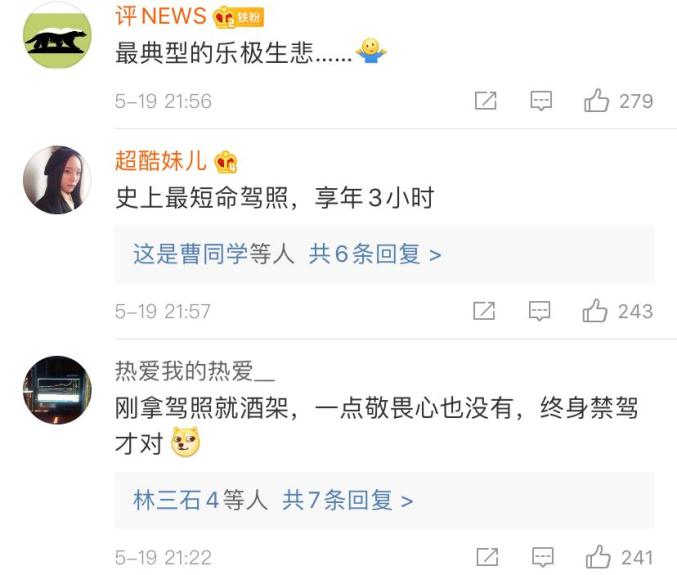
Task: Repost the 超酷妹儿 comment
Action: pyautogui.click(x=484, y=310)
